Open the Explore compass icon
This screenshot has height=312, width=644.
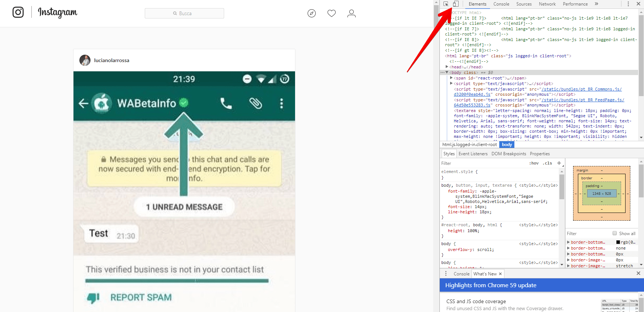[312, 14]
